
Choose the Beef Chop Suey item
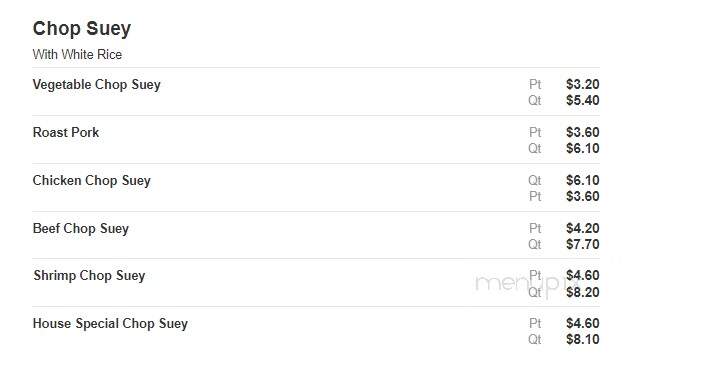click(81, 228)
